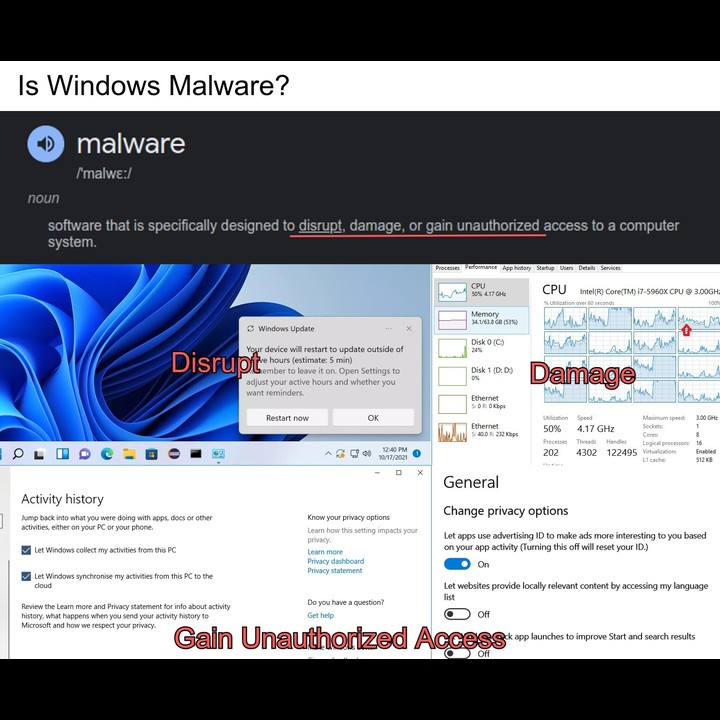Maximize the Activity history settings window
The image size is (720, 720).
(x=399, y=472)
